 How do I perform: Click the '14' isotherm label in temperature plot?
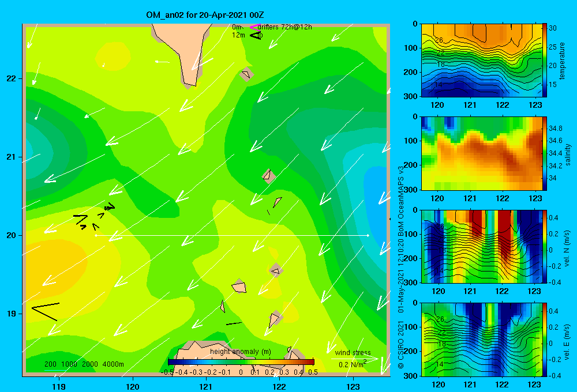pyautogui.click(x=439, y=85)
